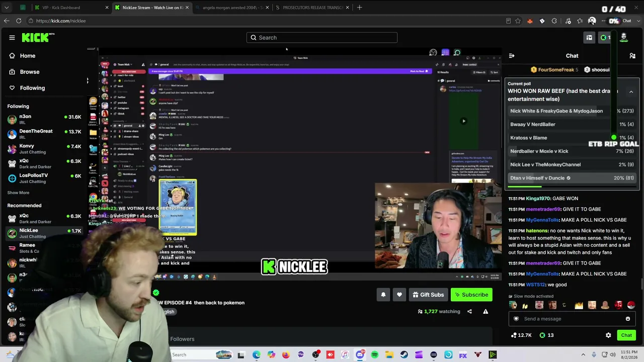Open Spotify from the taskbar
The image size is (644, 362).
point(374,355)
